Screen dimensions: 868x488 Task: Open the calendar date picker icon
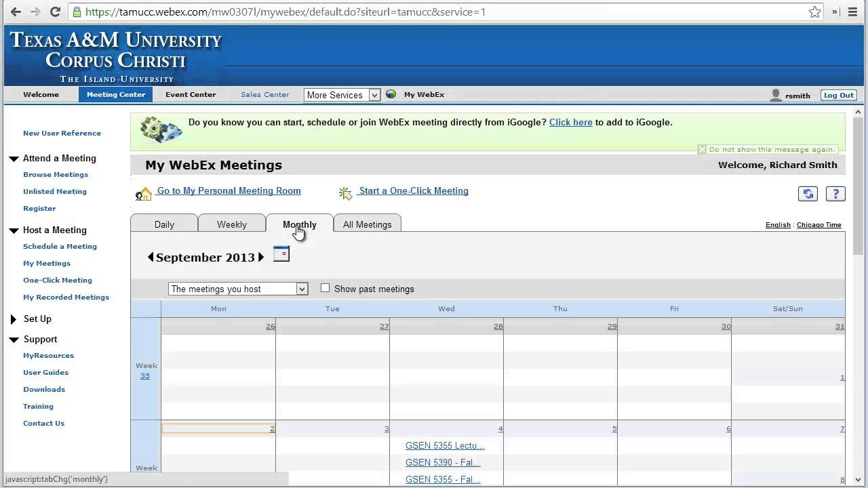click(281, 254)
